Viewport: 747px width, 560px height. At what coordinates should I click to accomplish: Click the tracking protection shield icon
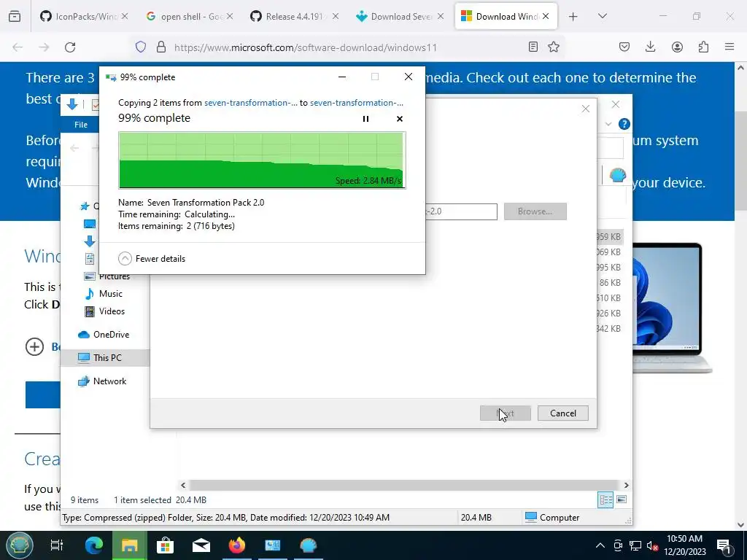click(141, 47)
